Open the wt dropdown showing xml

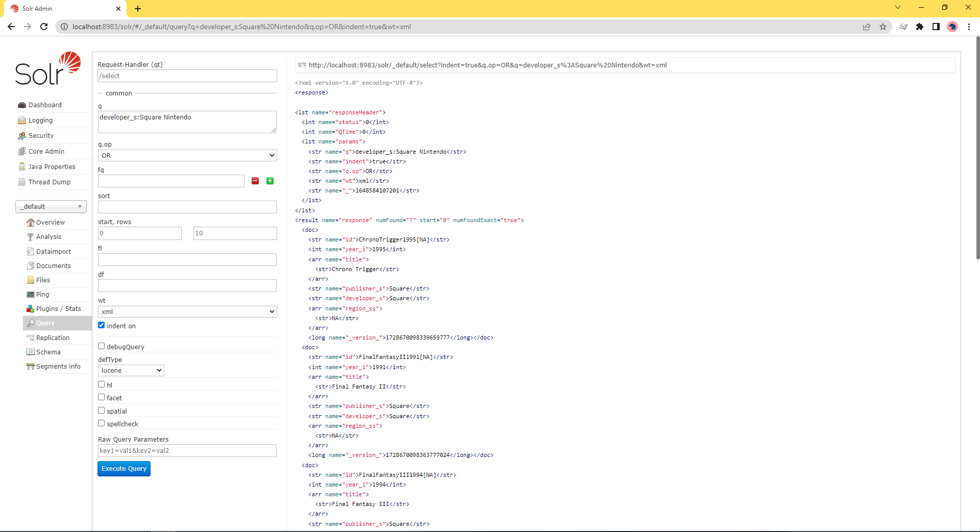click(187, 311)
